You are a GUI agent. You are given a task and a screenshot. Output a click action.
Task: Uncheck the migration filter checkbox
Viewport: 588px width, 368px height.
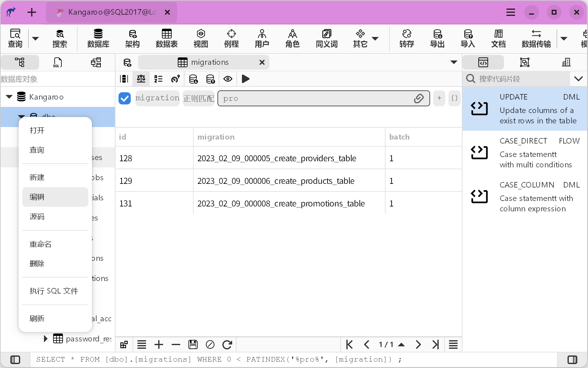click(x=125, y=98)
